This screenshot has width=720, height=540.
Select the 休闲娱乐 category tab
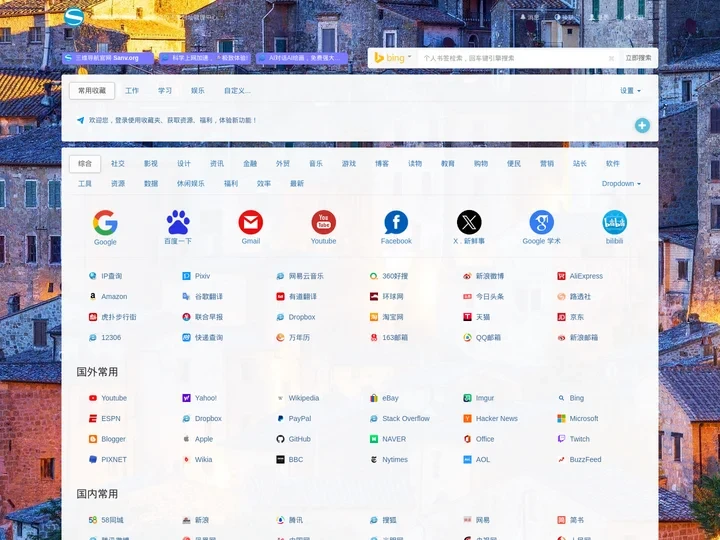[191, 184]
